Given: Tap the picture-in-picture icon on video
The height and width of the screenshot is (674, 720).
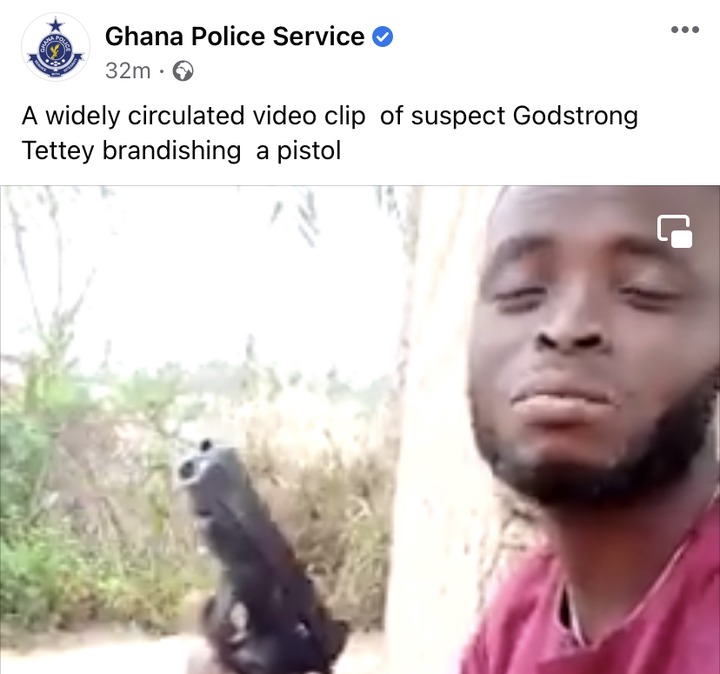Looking at the screenshot, I should tap(675, 231).
